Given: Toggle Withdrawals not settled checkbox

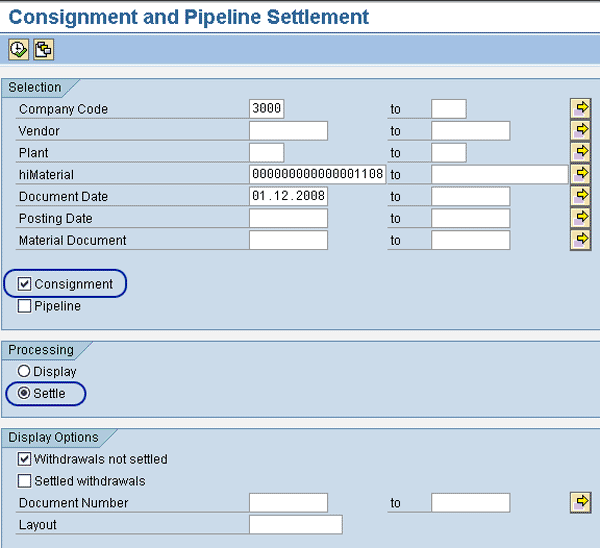Looking at the screenshot, I should [x=25, y=459].
